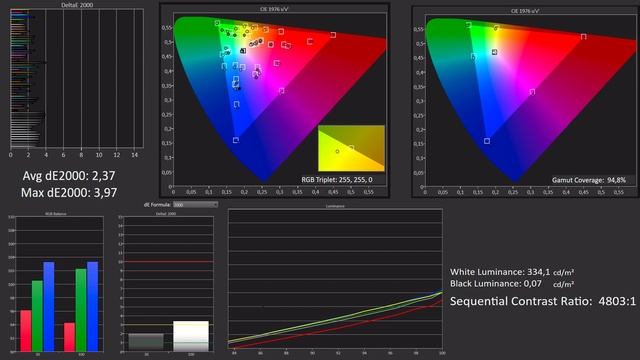Click the magenta target in the RGB Triplet chart
640x360 pixels.
click(281, 91)
